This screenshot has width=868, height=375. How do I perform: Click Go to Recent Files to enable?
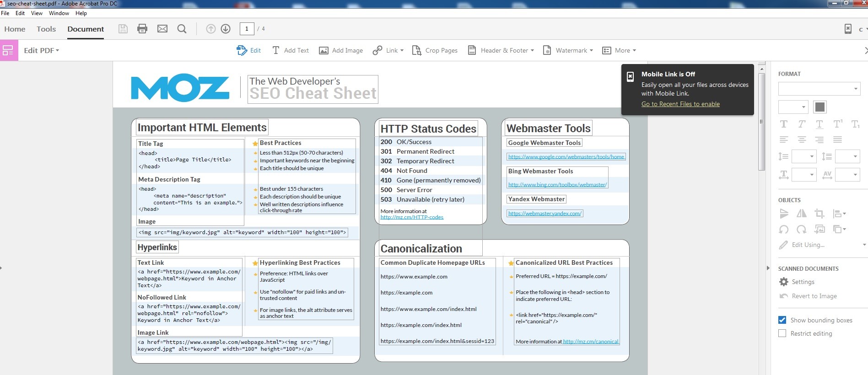680,104
